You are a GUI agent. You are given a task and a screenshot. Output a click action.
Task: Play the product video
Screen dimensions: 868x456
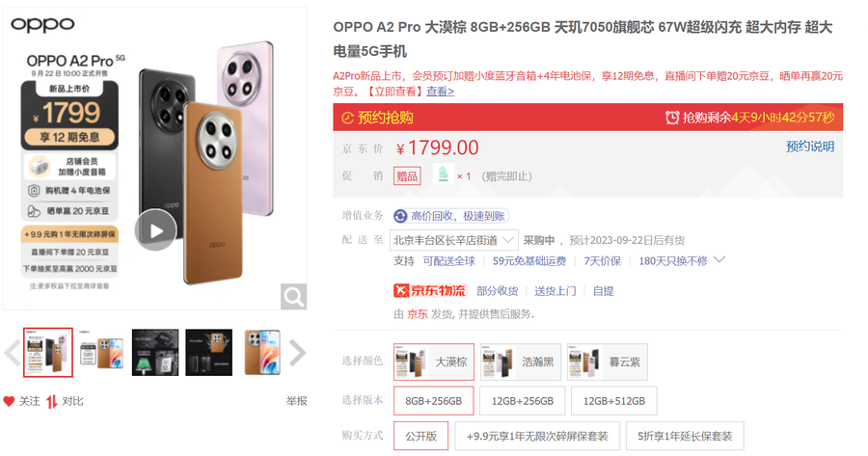pyautogui.click(x=156, y=230)
